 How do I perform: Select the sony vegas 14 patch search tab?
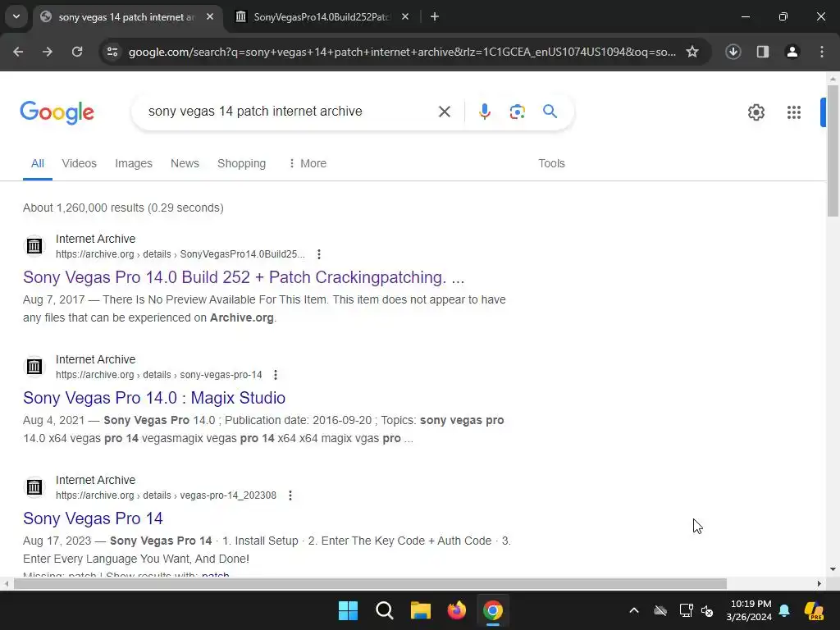coord(126,16)
